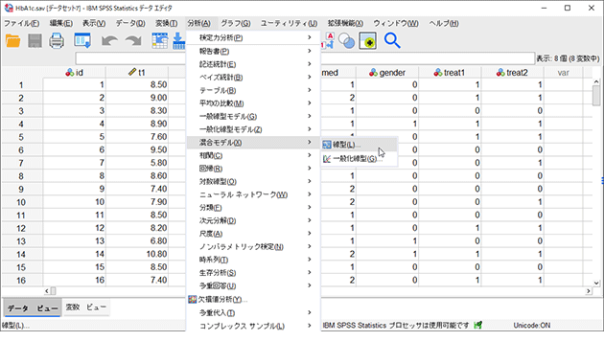Expand the 平均の比較(M) submenu

click(x=253, y=103)
